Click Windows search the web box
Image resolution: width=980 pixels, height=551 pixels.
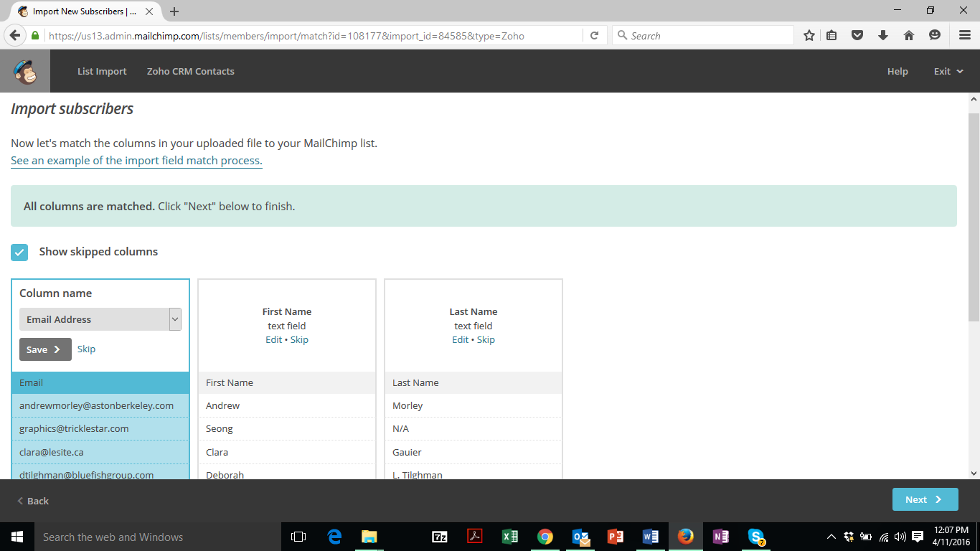tap(158, 537)
